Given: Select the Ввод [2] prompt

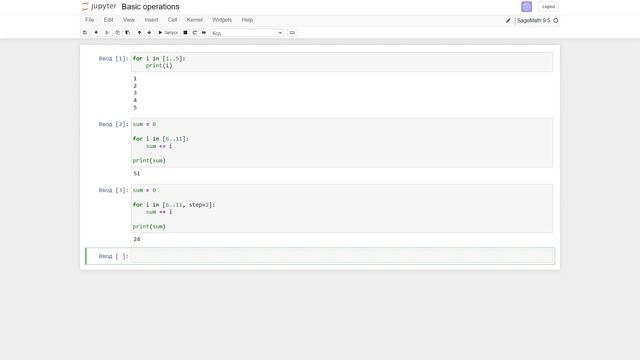Looking at the screenshot, I should pyautogui.click(x=113, y=124).
